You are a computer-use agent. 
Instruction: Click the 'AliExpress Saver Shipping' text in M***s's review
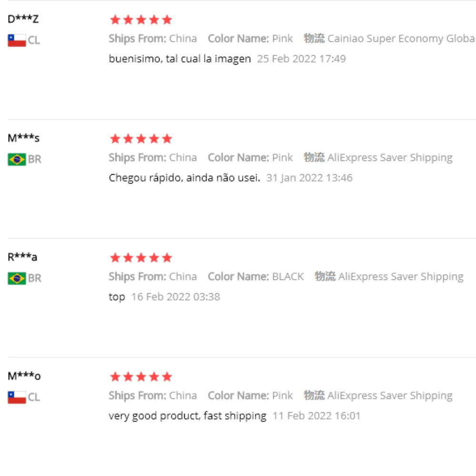(x=389, y=158)
